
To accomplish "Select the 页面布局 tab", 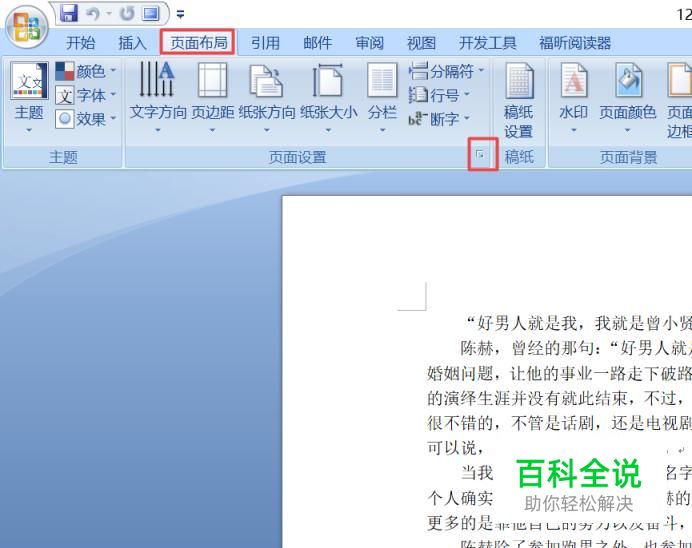I will coord(199,42).
